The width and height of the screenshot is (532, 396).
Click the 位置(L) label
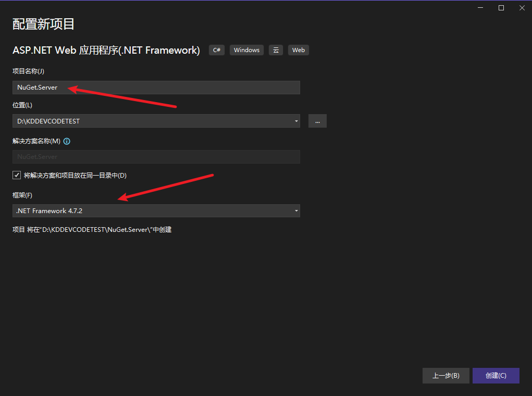click(22, 105)
